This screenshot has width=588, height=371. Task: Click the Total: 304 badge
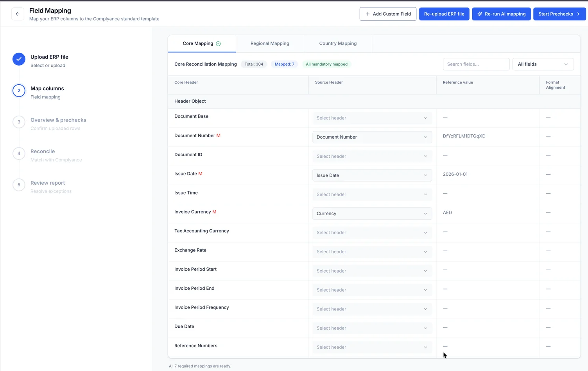(254, 64)
